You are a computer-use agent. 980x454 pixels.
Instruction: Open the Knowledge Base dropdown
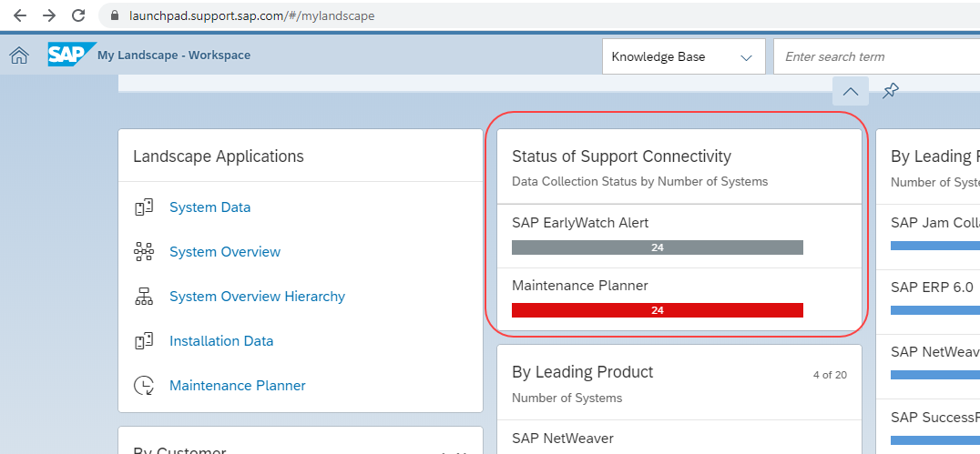click(x=684, y=56)
